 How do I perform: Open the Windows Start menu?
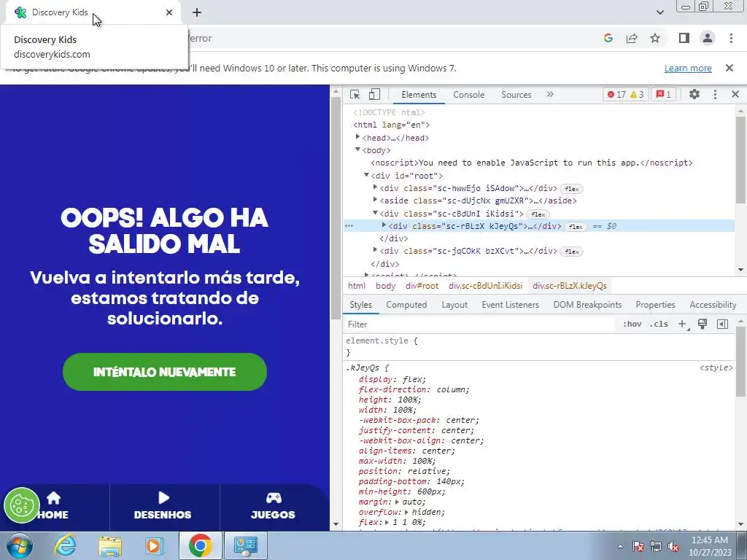pos(18,545)
